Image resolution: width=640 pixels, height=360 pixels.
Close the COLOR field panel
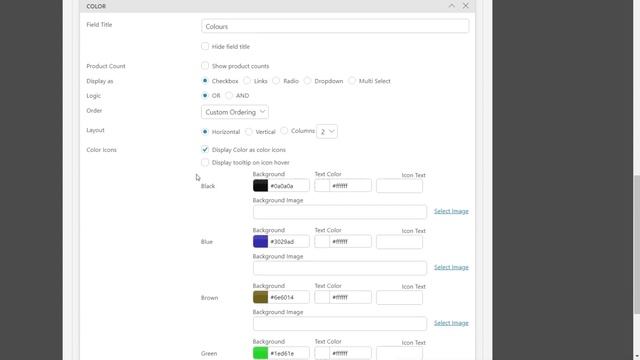tap(466, 6)
